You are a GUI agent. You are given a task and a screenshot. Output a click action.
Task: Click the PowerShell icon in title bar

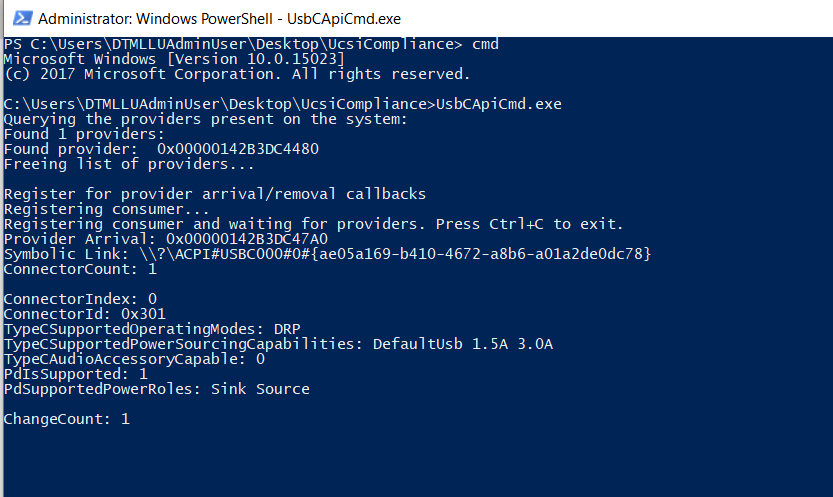[22, 18]
